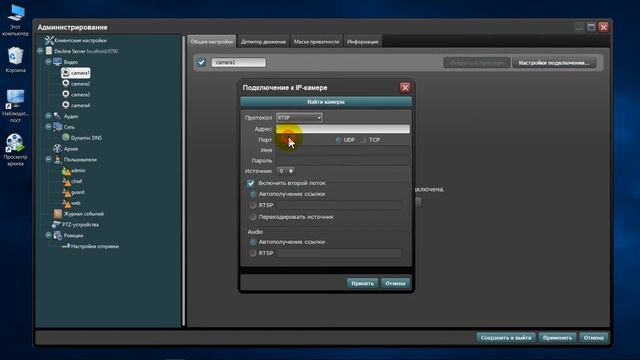Focus the camera1 name text field
Screen dimensions: 640x360
(x=238, y=62)
